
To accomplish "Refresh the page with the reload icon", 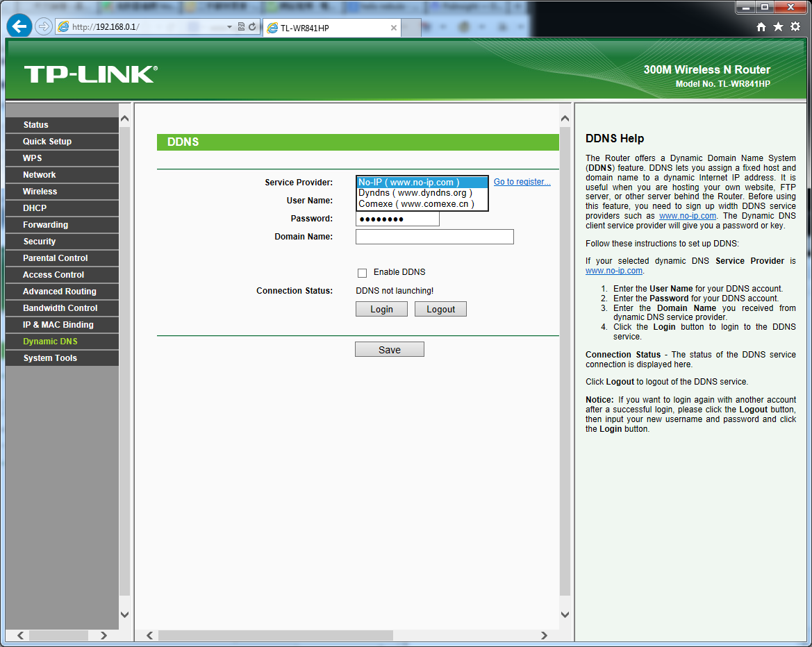I will [x=252, y=27].
